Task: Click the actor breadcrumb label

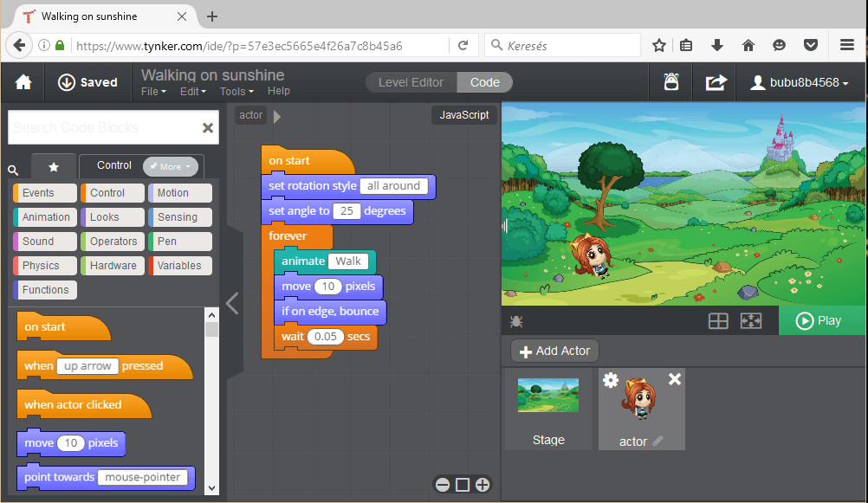Action: coord(250,115)
